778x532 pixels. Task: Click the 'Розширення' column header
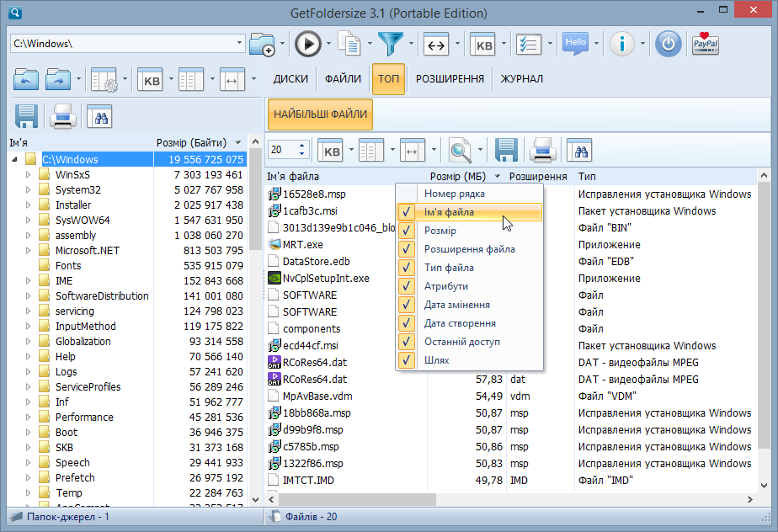point(538,176)
